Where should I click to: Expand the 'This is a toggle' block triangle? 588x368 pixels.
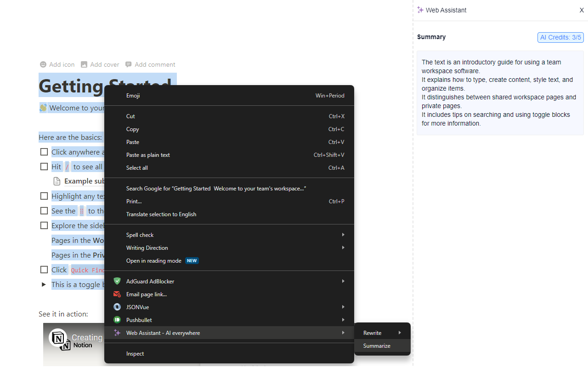point(44,284)
